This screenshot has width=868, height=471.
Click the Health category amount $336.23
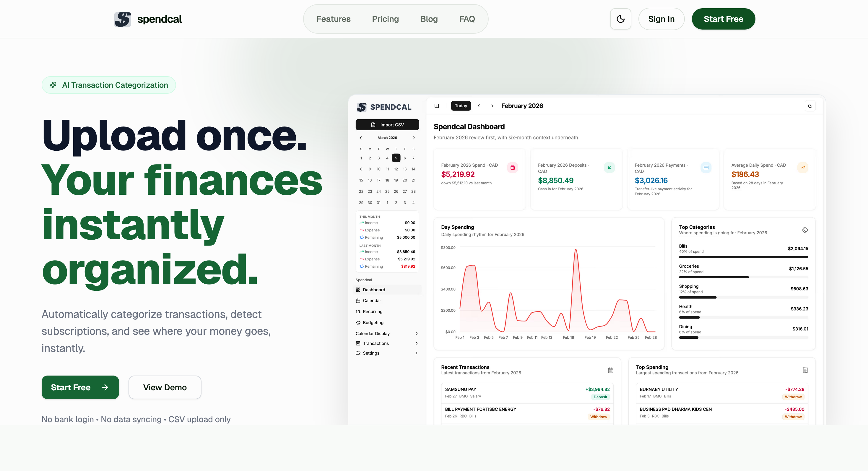799,309
